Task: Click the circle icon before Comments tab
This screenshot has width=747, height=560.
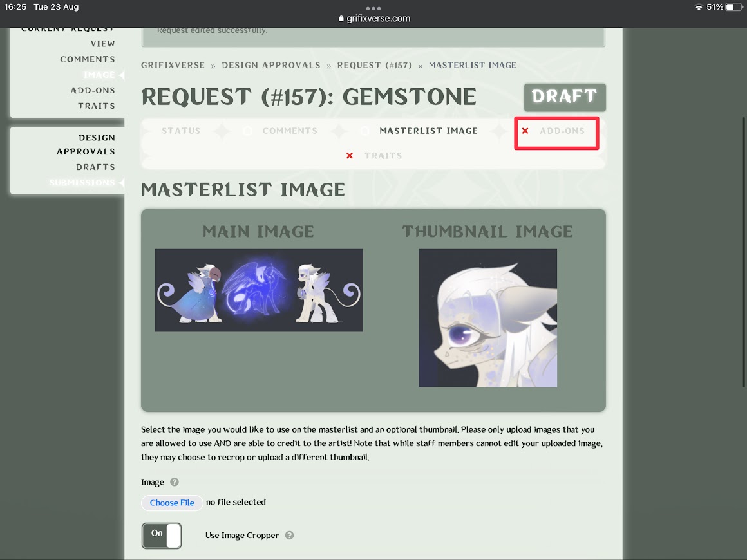Action: [x=247, y=131]
